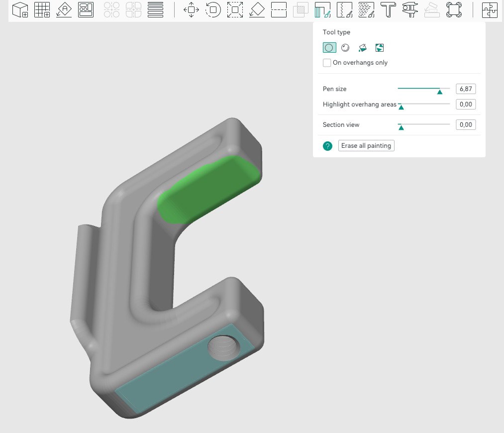This screenshot has width=504, height=433.
Task: Choose the Fill bucket tool type
Action: point(363,48)
